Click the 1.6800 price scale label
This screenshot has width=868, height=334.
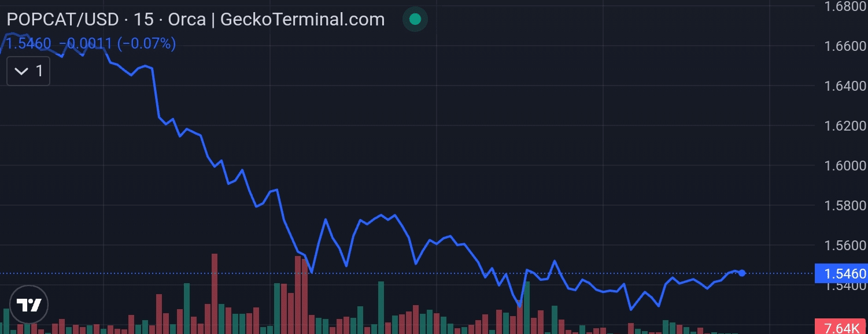(844, 6)
